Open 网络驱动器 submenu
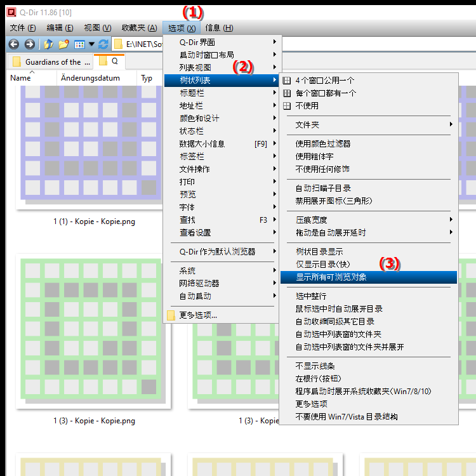Image resolution: width=476 pixels, height=476 pixels. [x=221, y=283]
